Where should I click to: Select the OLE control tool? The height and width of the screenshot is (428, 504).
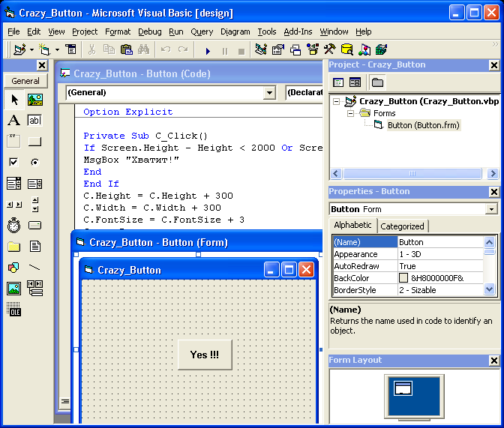[13, 309]
